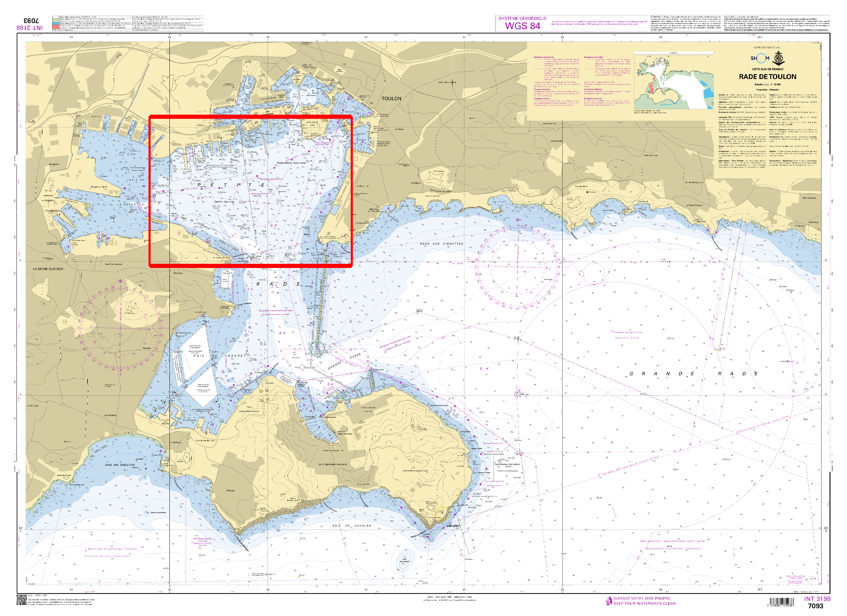Click the BAIE DU LAZARET label
Viewport: 847px width, 616px height.
click(x=214, y=356)
